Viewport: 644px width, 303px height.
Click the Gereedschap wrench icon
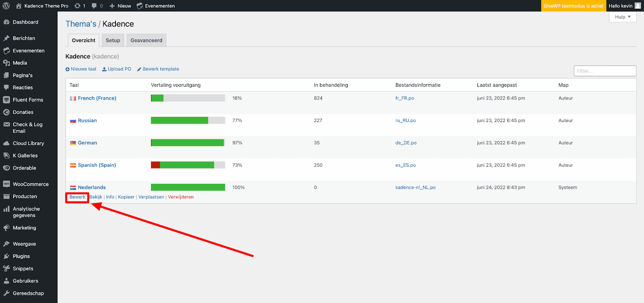pos(6,293)
